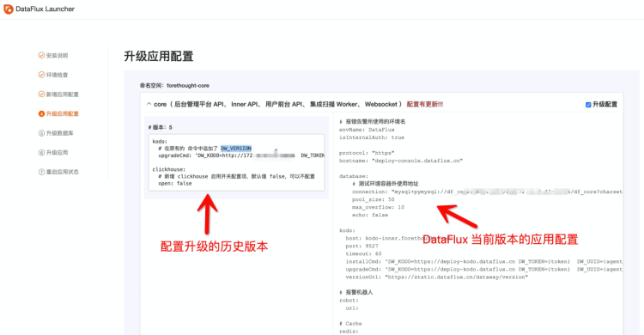Image resolution: width=644 pixels, height=335 pixels.
Task: Click the versionUrl config line
Action: [x=436, y=277]
